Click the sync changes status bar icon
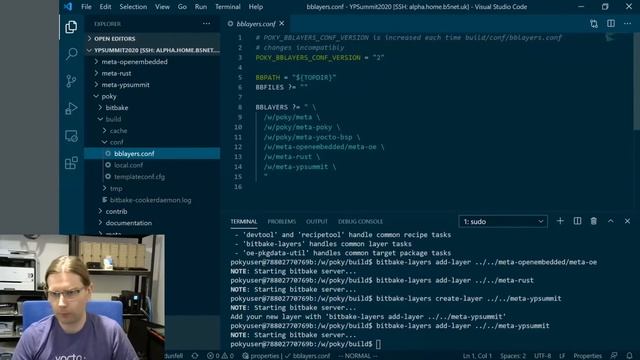Image resolution: width=640 pixels, height=360 pixels. [195, 356]
